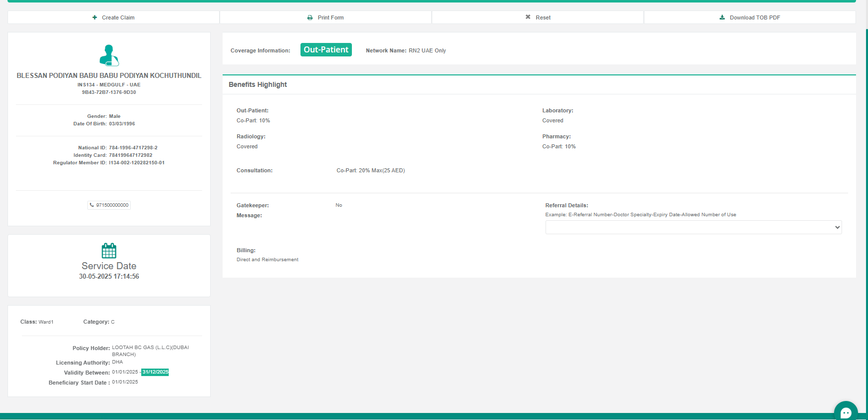Click the plus icon on Create Claim
This screenshot has width=868, height=420.
pyautogui.click(x=95, y=17)
